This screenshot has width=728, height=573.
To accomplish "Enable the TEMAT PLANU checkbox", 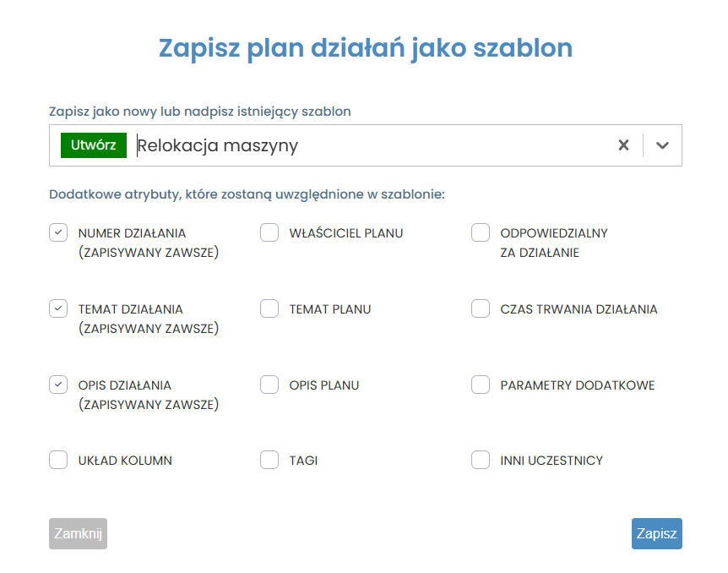I will tap(269, 309).
